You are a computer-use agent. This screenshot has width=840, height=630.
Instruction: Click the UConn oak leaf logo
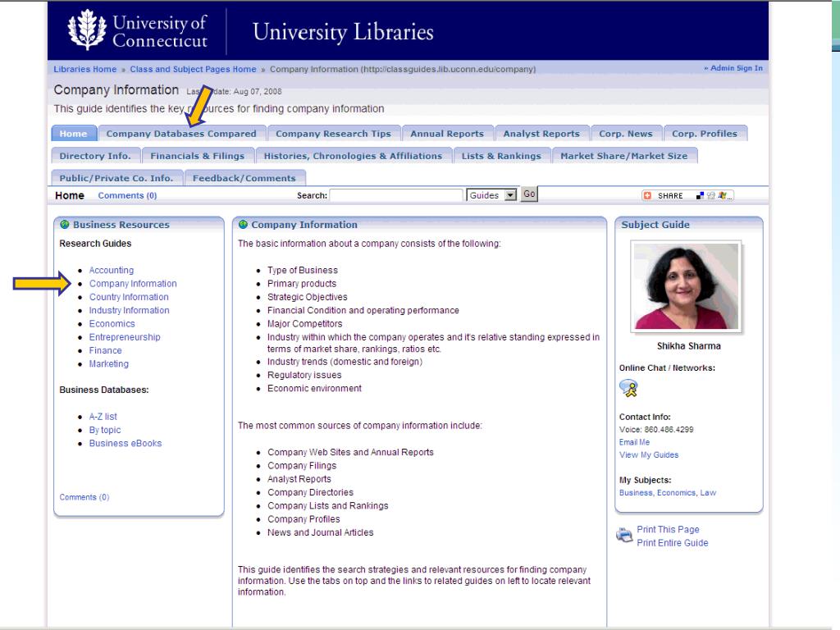click(x=87, y=30)
